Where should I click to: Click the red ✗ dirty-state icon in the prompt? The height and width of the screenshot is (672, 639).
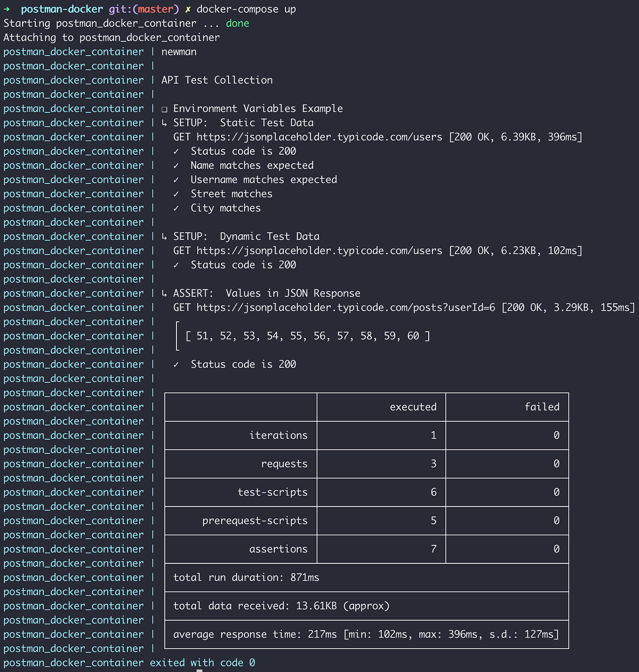click(x=187, y=8)
